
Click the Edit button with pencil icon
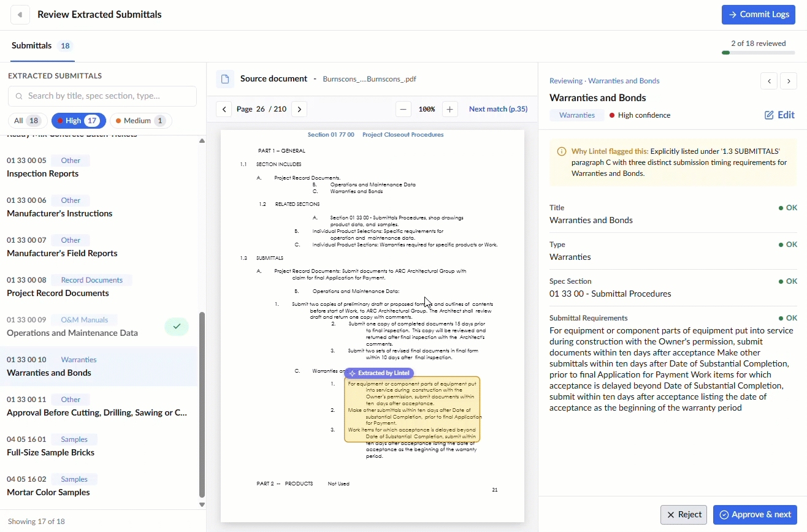point(779,115)
